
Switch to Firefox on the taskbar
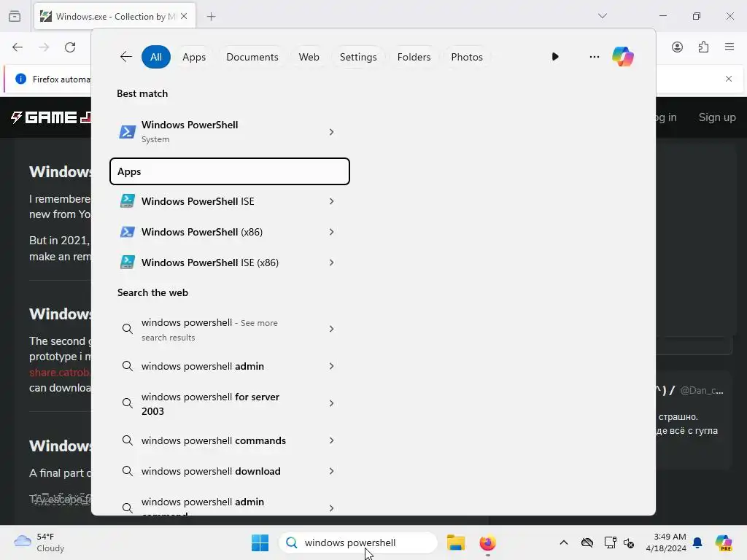point(487,542)
